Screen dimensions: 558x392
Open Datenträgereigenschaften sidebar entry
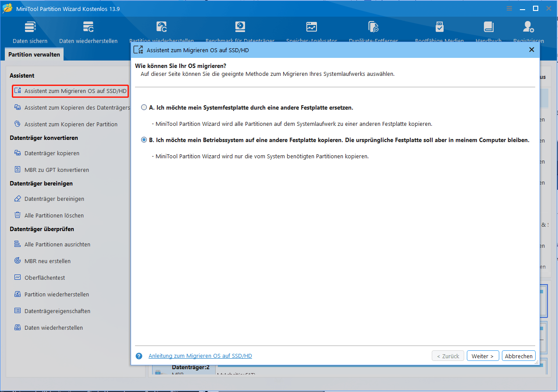[52, 311]
